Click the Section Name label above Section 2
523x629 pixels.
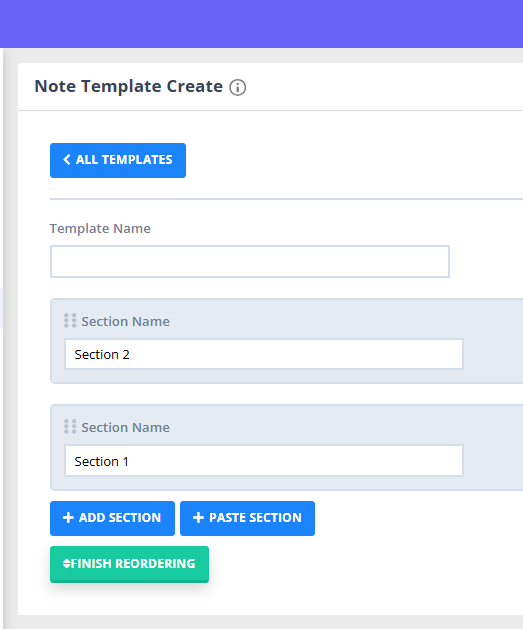pos(126,321)
